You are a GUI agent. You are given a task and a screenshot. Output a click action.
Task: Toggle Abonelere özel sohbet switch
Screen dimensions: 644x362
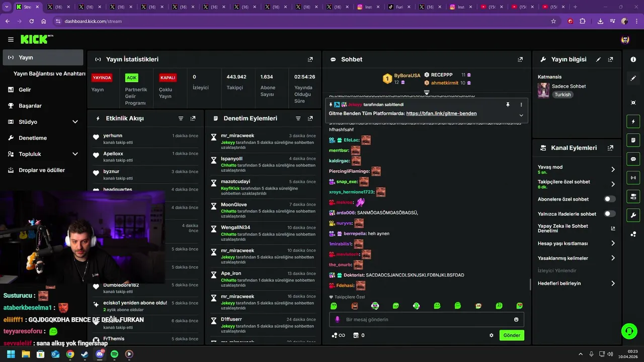point(609,199)
